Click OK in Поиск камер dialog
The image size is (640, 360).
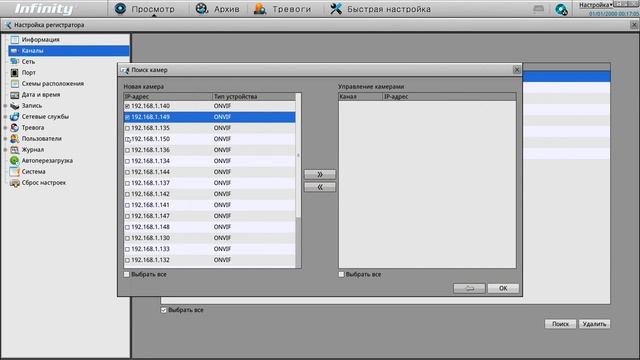tap(503, 288)
